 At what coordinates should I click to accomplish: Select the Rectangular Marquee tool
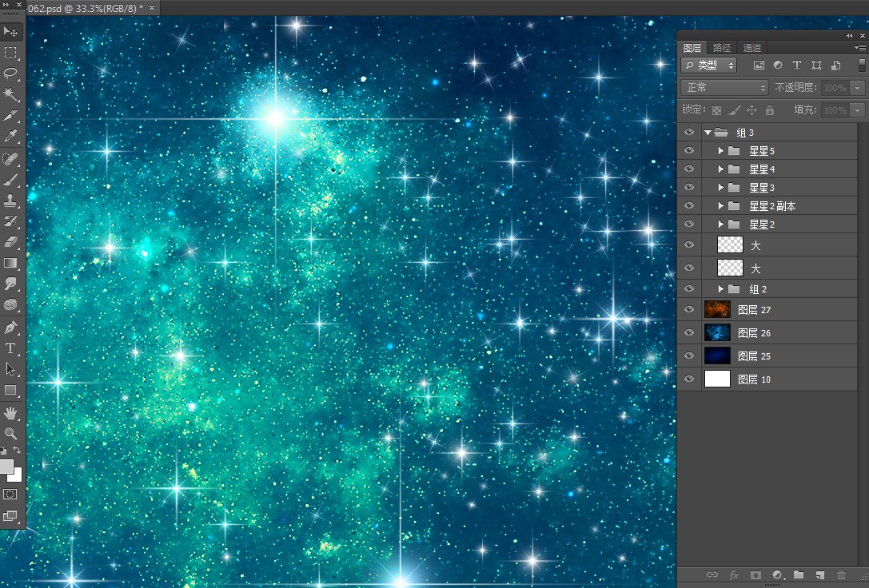pos(10,52)
